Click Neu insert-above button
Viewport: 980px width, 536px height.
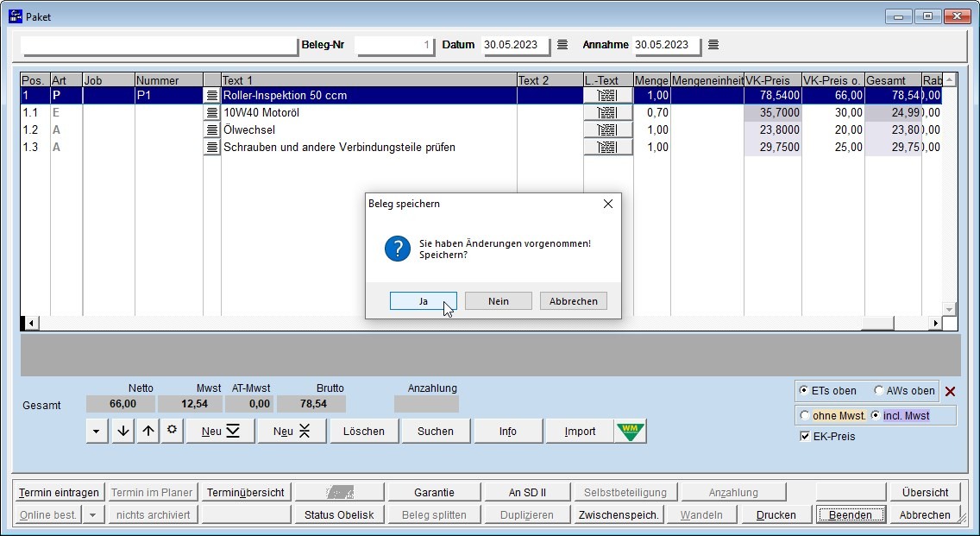tap(292, 431)
